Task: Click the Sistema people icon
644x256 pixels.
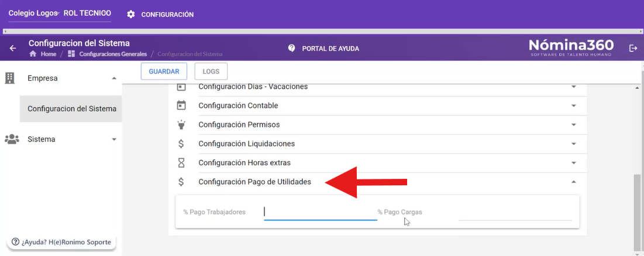Action: coord(12,139)
